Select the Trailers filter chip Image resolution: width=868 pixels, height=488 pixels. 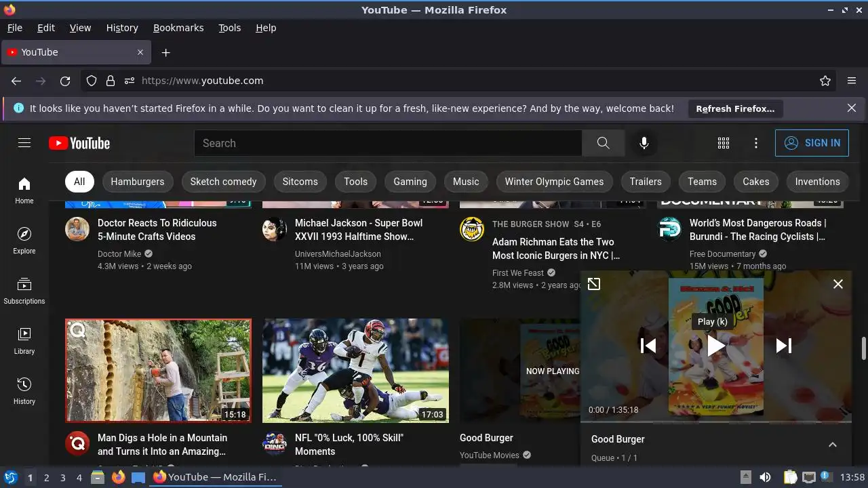[646, 182]
